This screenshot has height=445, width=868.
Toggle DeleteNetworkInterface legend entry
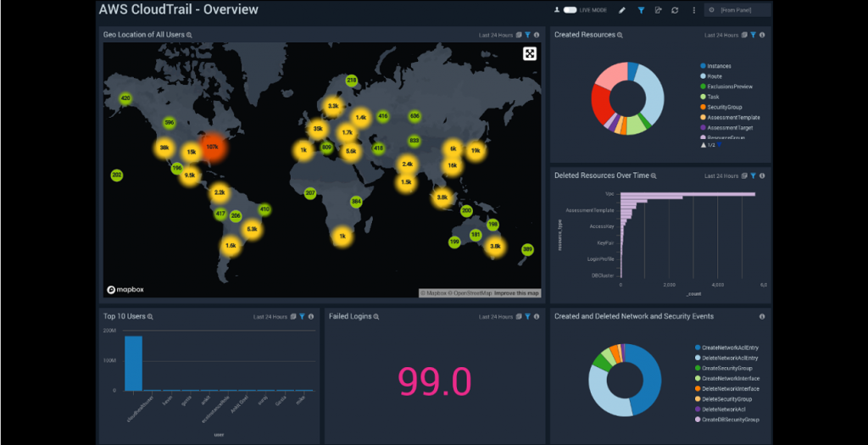coord(726,388)
